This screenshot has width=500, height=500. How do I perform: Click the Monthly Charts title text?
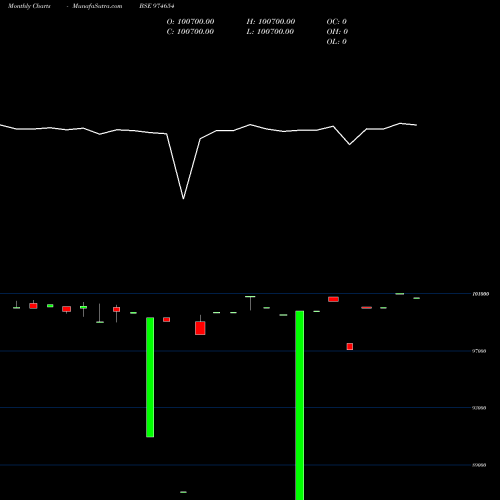tap(29, 6)
